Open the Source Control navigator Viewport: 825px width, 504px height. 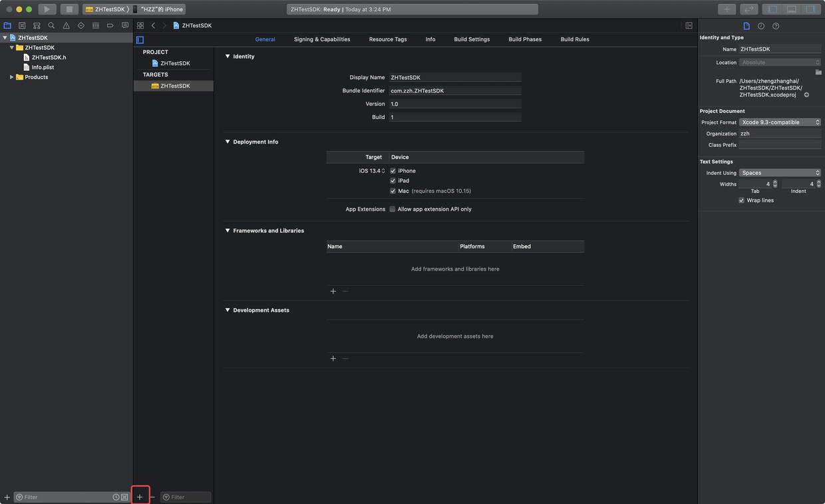(22, 25)
